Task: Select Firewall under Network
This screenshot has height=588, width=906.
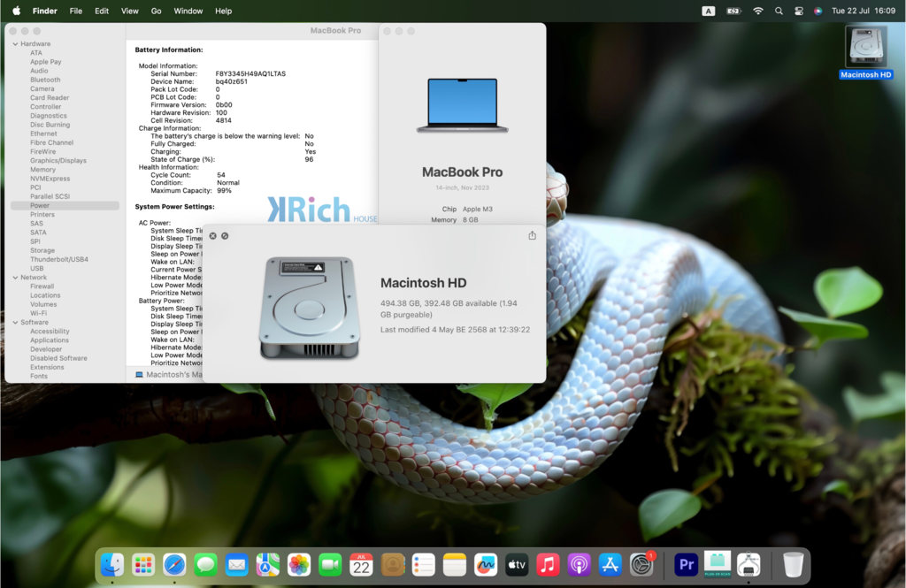Action: (x=42, y=286)
